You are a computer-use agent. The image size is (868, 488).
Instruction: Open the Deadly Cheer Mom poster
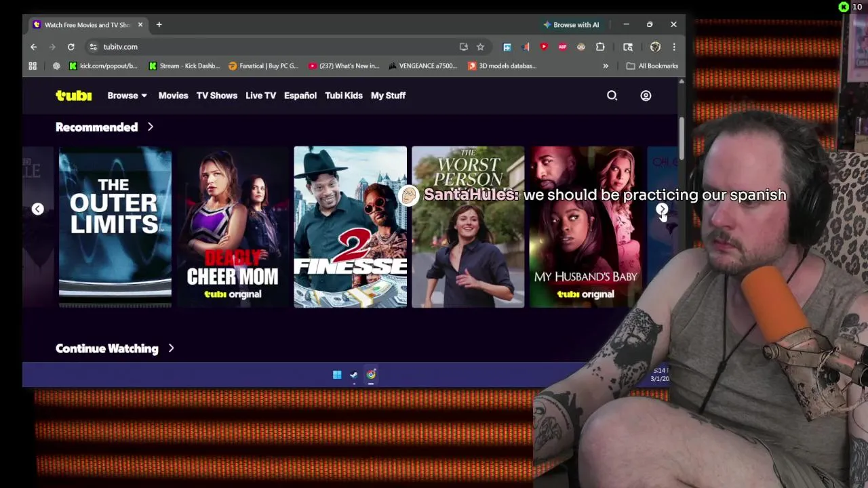tap(233, 227)
